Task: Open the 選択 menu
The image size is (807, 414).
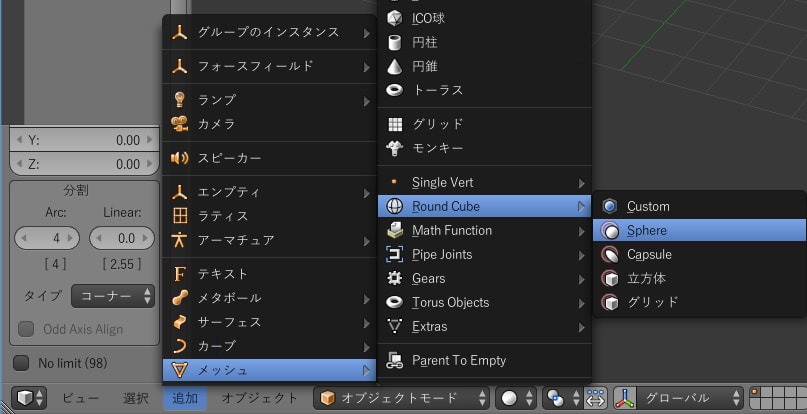Action: point(136,398)
